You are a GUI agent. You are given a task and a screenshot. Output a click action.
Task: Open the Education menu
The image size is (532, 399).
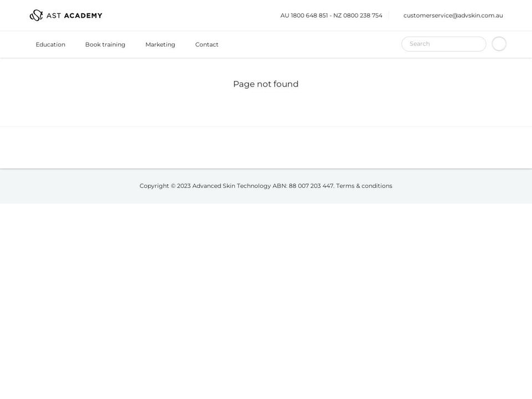tap(50, 44)
